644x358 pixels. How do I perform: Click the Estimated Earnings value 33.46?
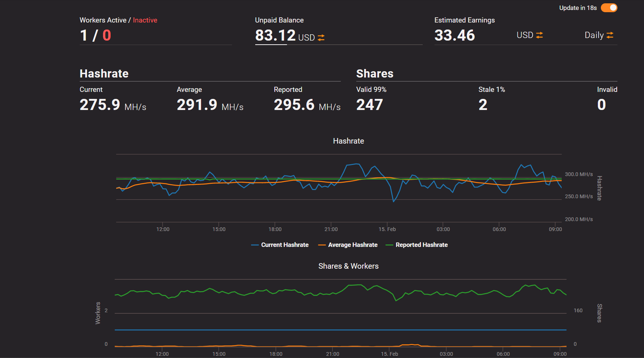(455, 35)
